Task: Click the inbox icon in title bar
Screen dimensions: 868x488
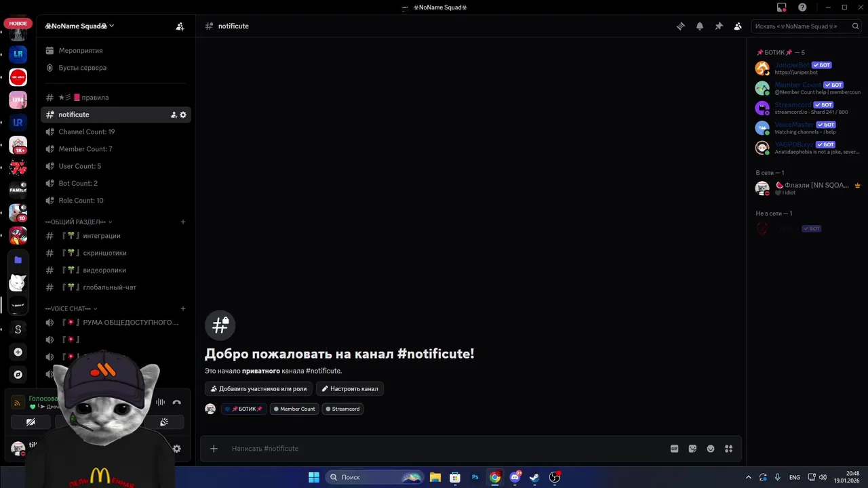Action: click(x=781, y=7)
